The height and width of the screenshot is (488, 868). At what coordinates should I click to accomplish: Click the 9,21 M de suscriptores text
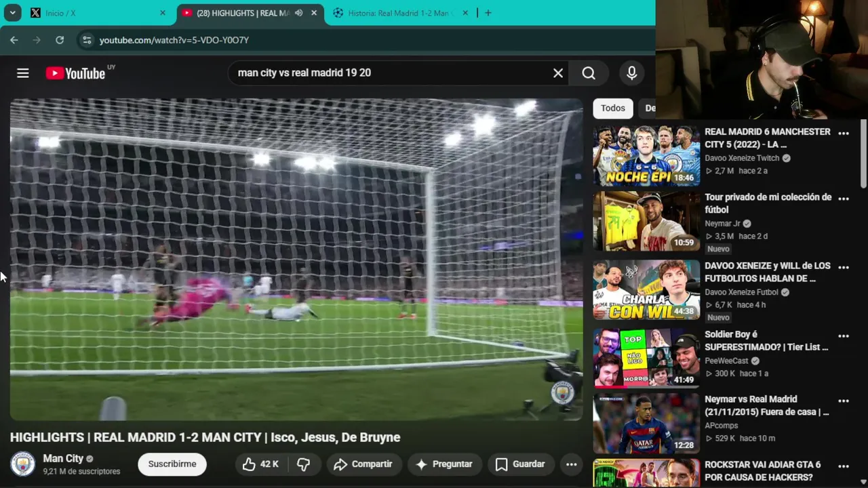tap(81, 472)
